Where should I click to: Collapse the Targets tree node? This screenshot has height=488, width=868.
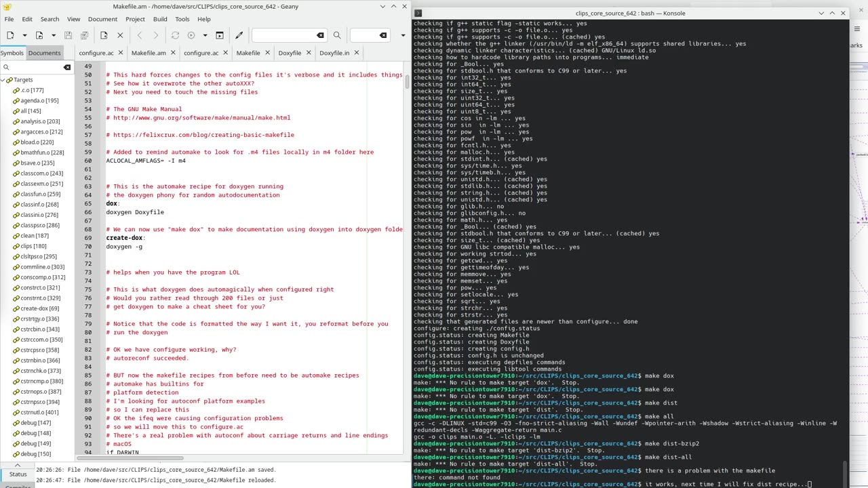pyautogui.click(x=3, y=80)
